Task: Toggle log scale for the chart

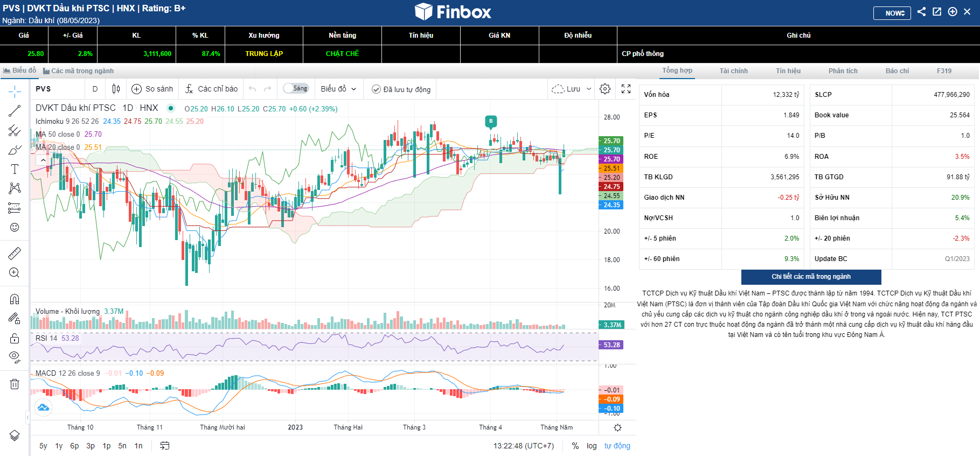Action: click(592, 446)
